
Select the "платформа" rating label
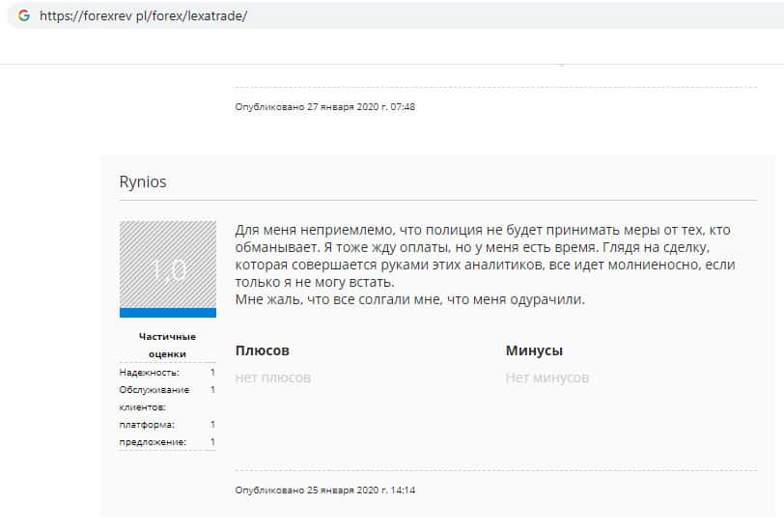[147, 424]
